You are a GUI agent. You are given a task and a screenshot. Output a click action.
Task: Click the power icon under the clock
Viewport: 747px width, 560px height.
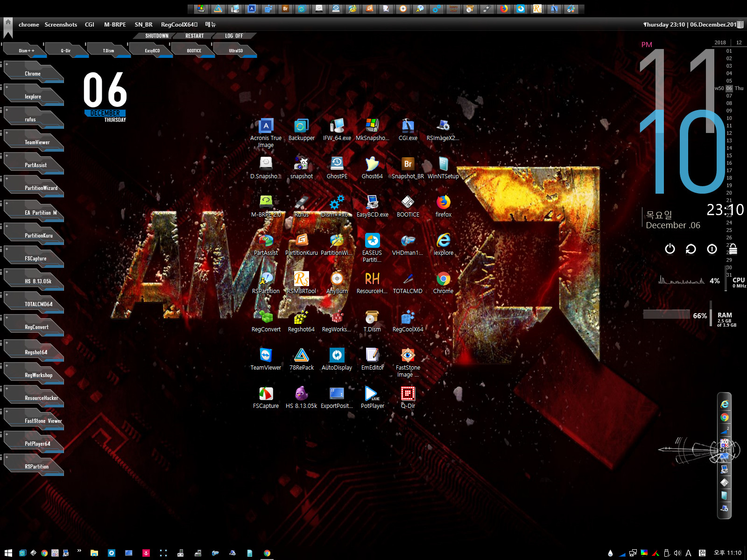coord(670,249)
